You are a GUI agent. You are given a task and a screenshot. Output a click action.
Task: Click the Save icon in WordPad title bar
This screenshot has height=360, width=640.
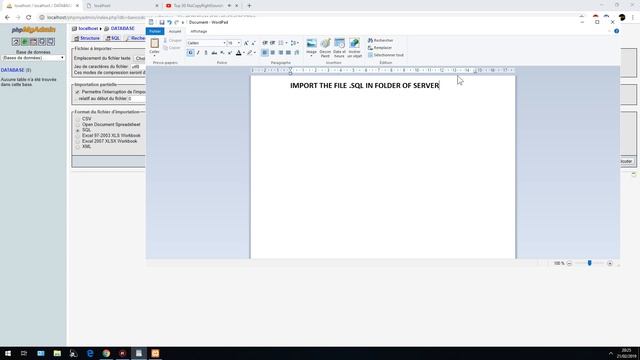(x=162, y=22)
